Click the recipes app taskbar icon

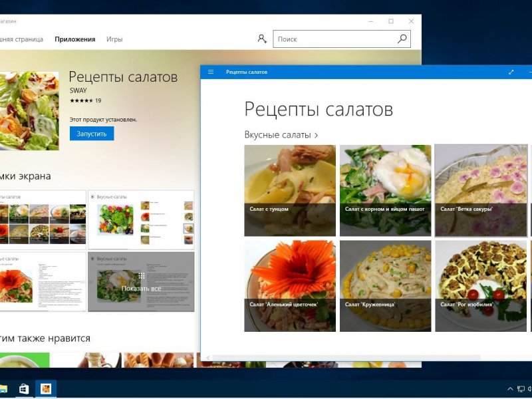click(46, 389)
